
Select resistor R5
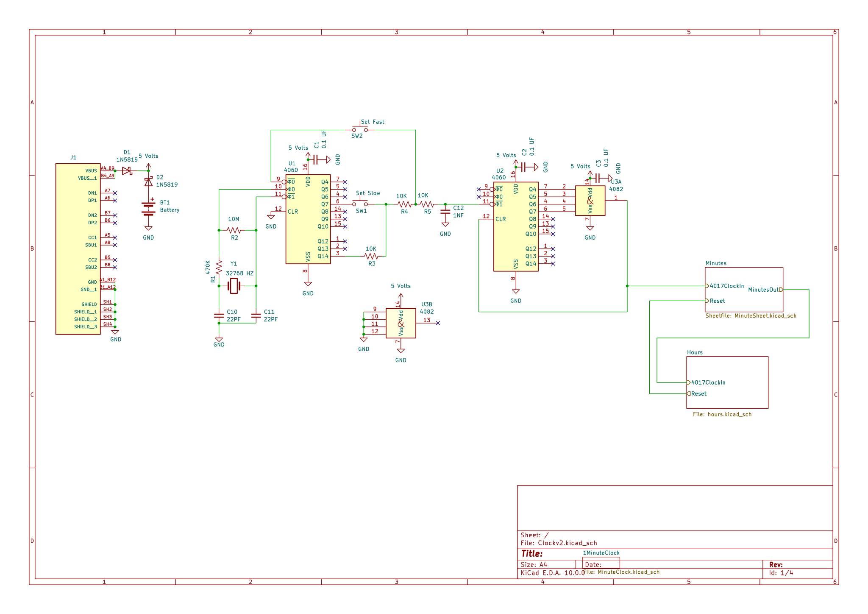[427, 204]
